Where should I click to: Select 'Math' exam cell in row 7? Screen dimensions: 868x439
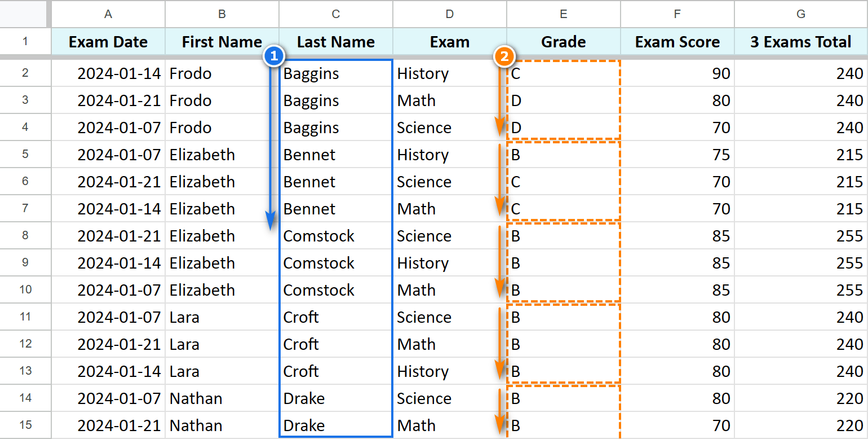tap(450, 209)
